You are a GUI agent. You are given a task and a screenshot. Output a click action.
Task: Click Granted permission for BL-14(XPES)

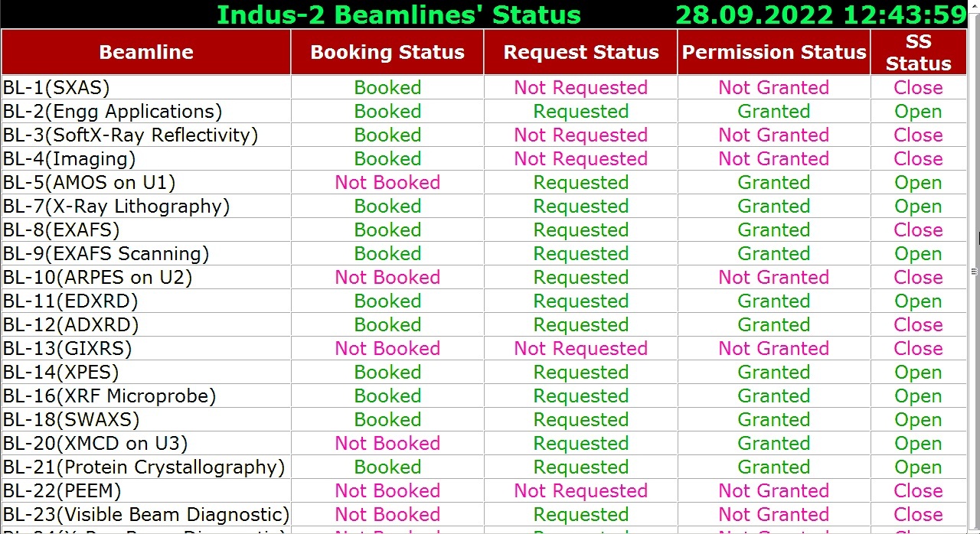774,372
